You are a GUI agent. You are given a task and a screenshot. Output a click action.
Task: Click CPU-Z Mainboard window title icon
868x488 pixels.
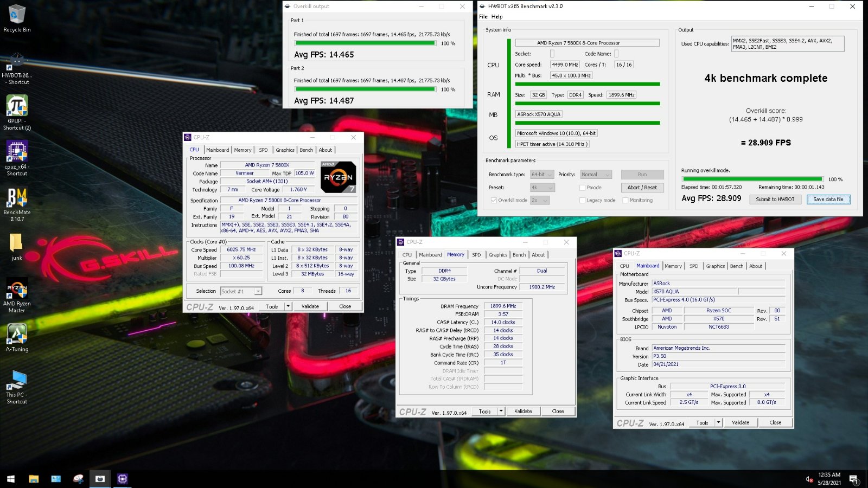(x=618, y=253)
